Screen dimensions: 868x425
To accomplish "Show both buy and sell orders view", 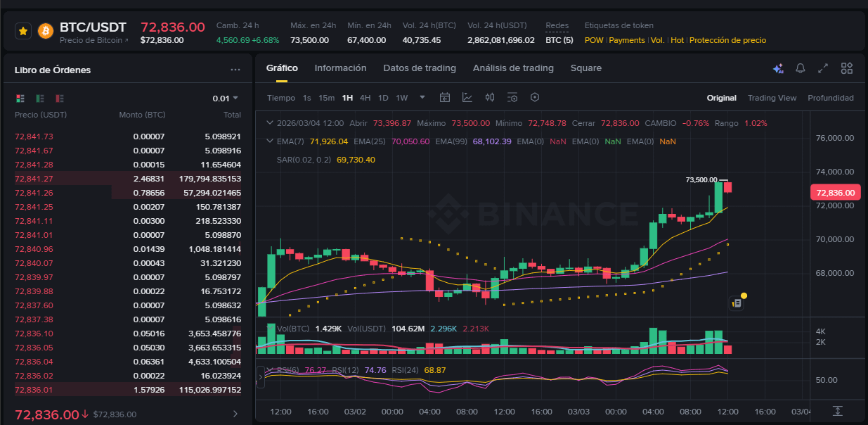I will (x=20, y=99).
